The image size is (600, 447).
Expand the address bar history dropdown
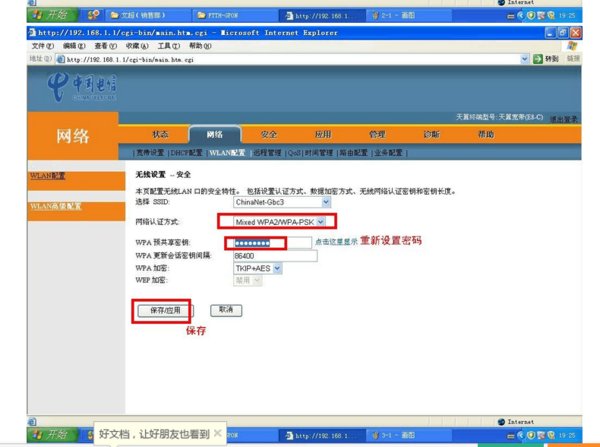tap(525, 59)
